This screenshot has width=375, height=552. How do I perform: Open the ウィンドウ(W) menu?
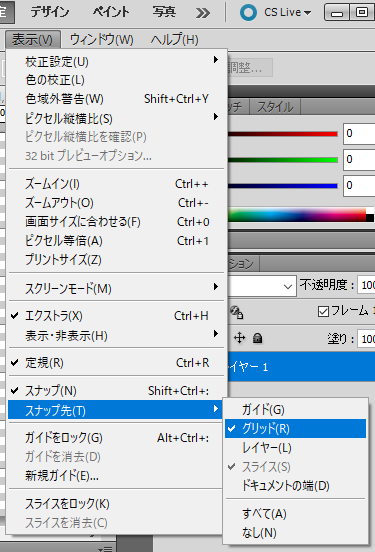tap(101, 39)
